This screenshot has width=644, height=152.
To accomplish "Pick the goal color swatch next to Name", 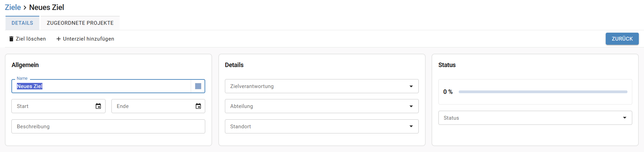I will (198, 86).
